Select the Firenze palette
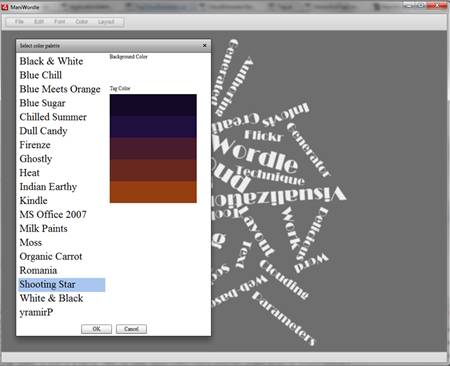Viewport: 450px width, 366px height. pyautogui.click(x=62, y=145)
